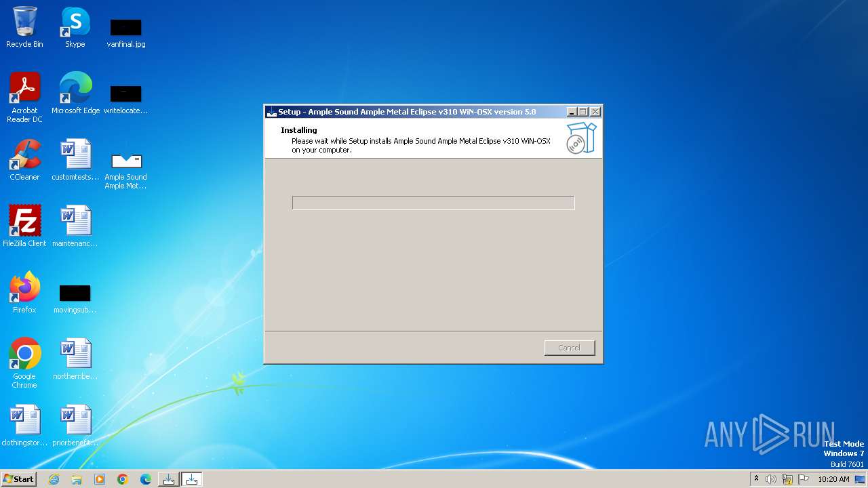Select the northernbe Word document
Image resolution: width=868 pixels, height=488 pixels.
75,359
